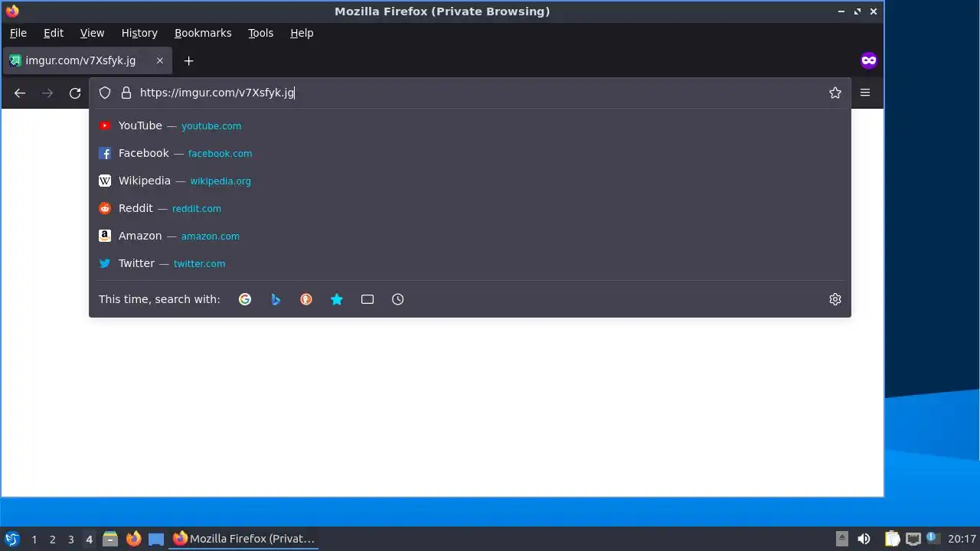Click the private browsing mask icon
The width and height of the screenshot is (980, 551).
(868, 60)
